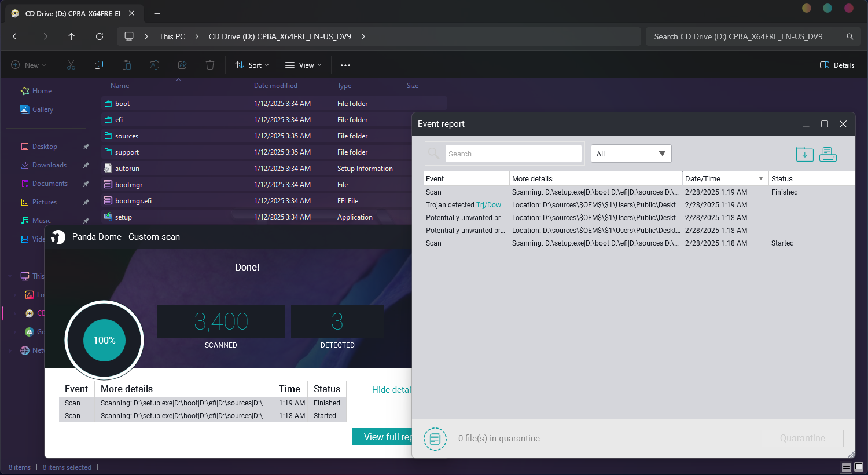Go back using the Explorer back arrow

(x=16, y=36)
